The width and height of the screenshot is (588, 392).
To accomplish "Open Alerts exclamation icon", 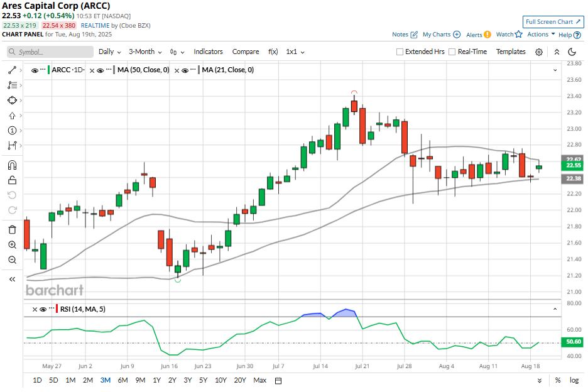I will (x=487, y=35).
